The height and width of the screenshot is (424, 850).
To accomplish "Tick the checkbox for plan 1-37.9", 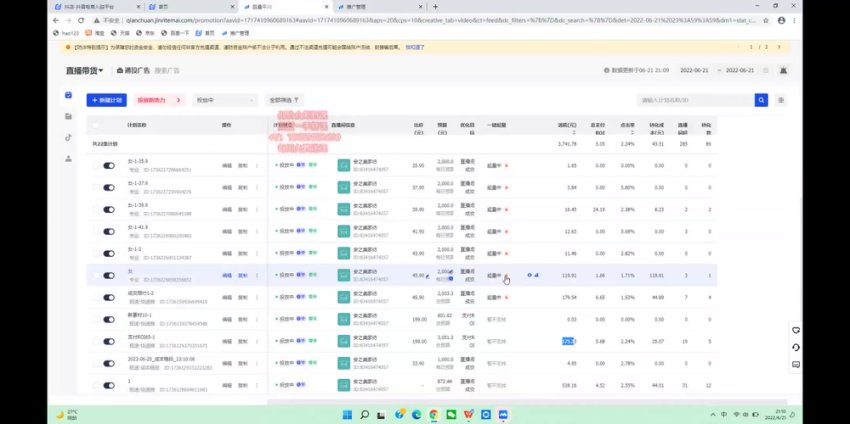I will [x=96, y=188].
